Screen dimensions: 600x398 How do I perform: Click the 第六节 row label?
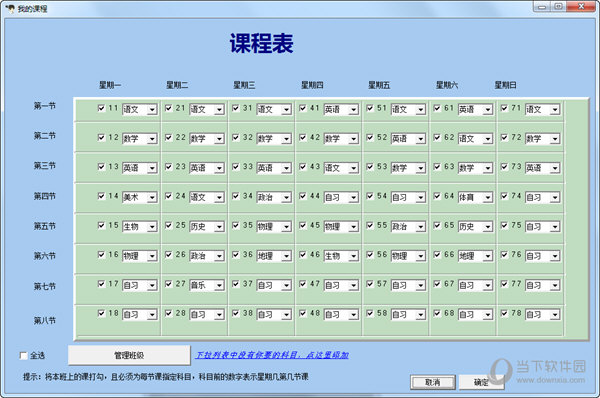pyautogui.click(x=45, y=256)
